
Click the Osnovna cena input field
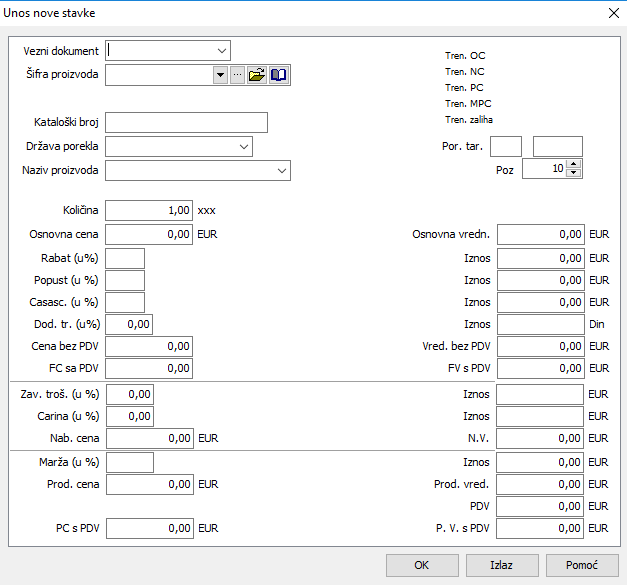148,234
